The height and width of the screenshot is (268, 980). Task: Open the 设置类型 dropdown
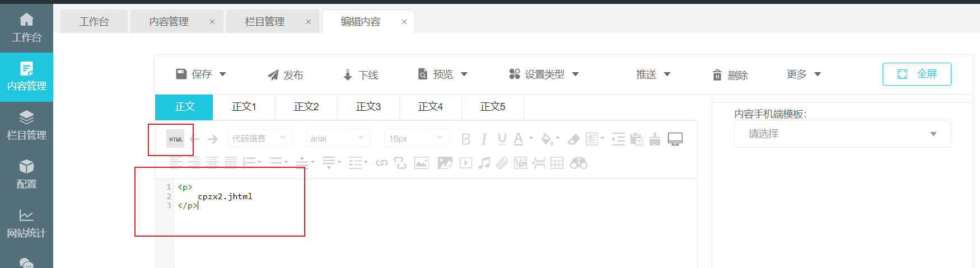[x=575, y=74]
